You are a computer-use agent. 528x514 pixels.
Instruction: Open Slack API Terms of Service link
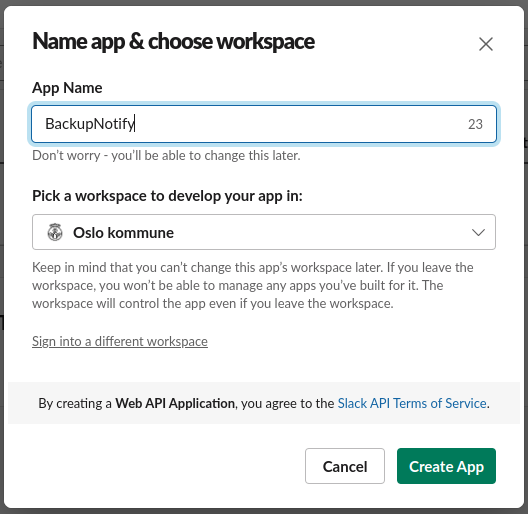(x=412, y=403)
